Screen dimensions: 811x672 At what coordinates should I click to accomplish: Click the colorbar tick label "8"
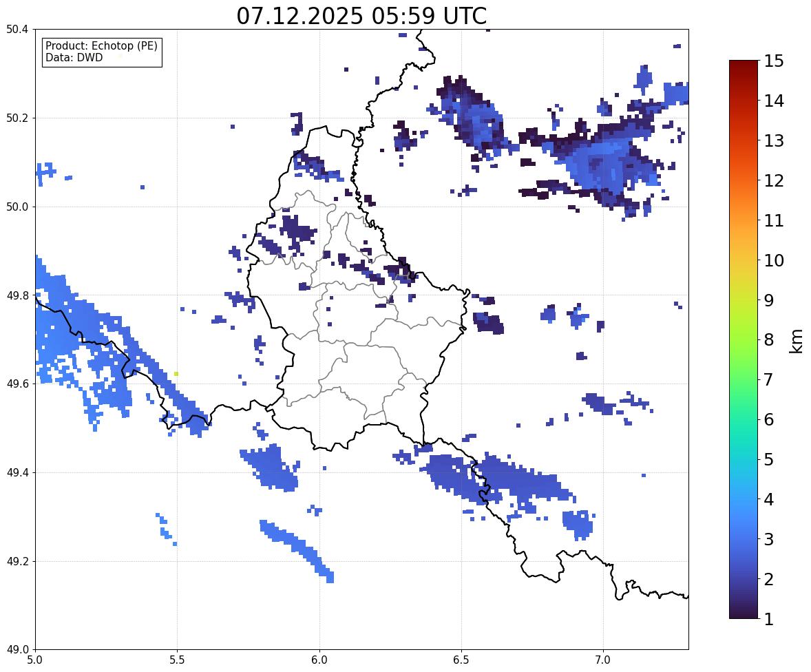coord(769,340)
